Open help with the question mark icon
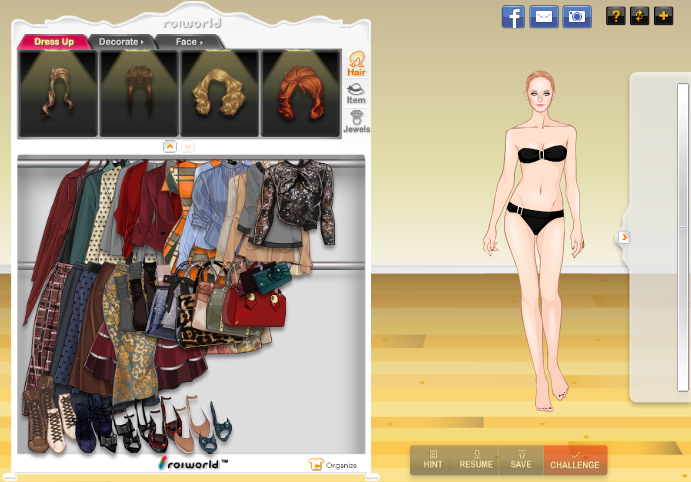 point(616,16)
